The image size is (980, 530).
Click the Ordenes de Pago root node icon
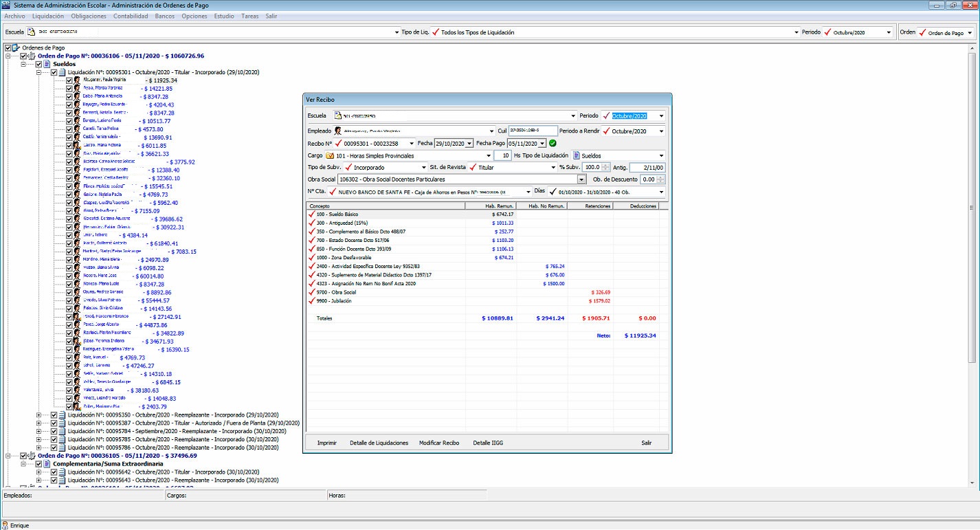pos(16,47)
